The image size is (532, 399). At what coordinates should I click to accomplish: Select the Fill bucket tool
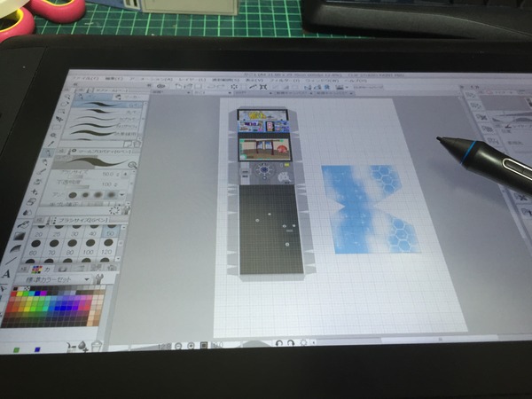(23, 224)
